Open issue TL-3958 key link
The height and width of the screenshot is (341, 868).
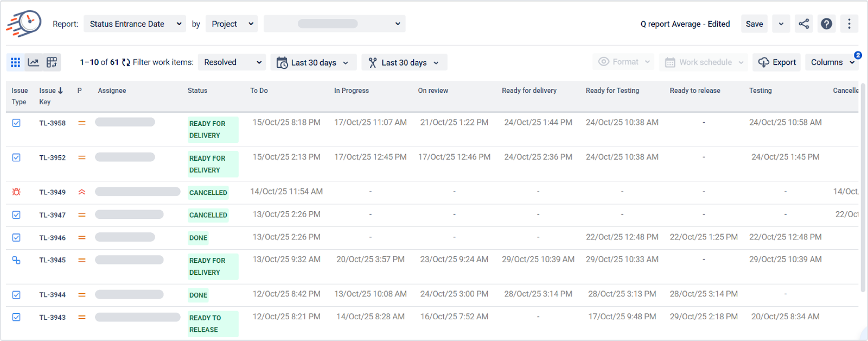[x=53, y=123]
